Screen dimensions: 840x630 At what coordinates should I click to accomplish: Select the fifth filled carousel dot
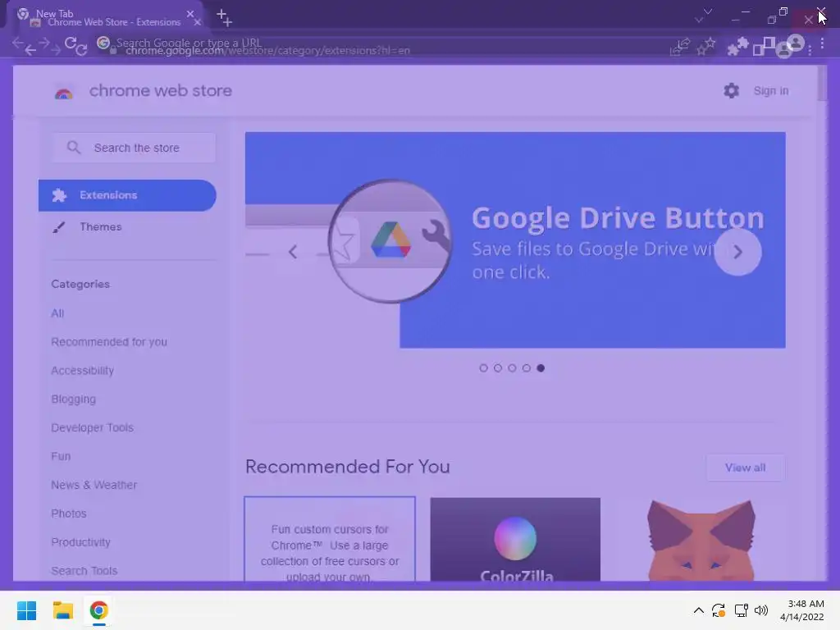pos(541,368)
